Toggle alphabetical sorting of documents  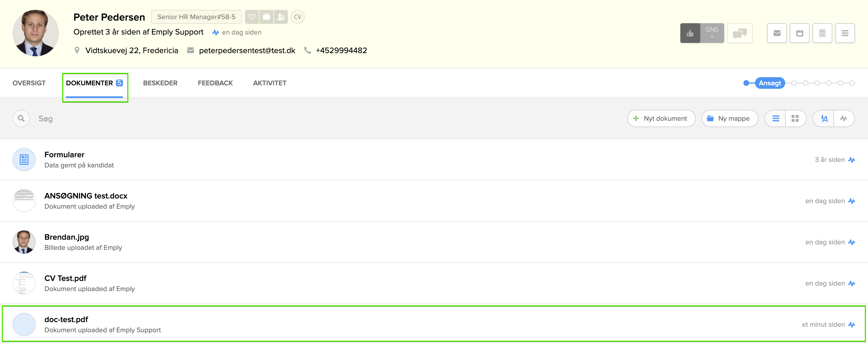[824, 118]
